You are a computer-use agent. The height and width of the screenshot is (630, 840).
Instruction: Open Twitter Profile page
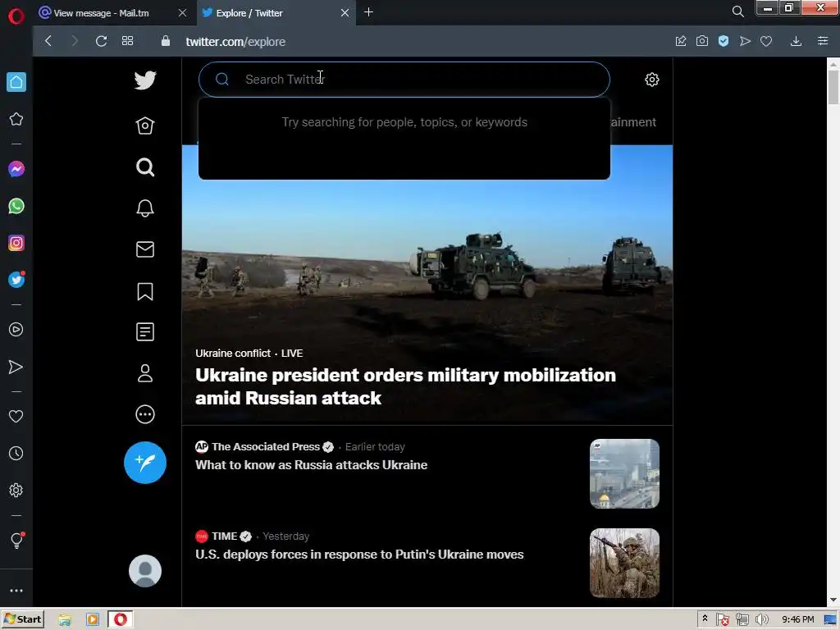(x=145, y=373)
